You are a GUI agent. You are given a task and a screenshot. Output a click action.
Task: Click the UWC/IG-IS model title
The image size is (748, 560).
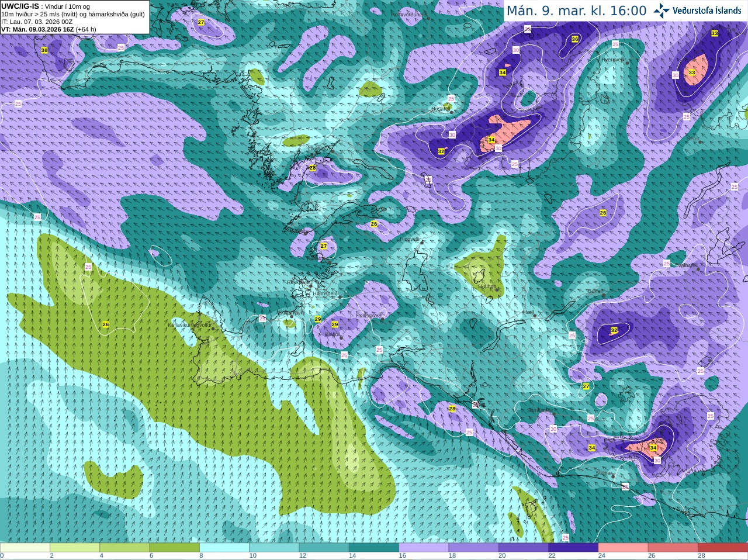coord(20,6)
